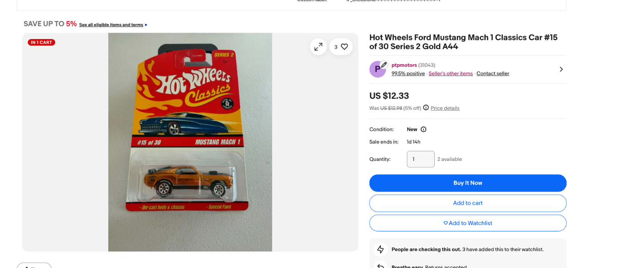
Task: View the 99.5% positive feedback link
Action: coord(408,73)
